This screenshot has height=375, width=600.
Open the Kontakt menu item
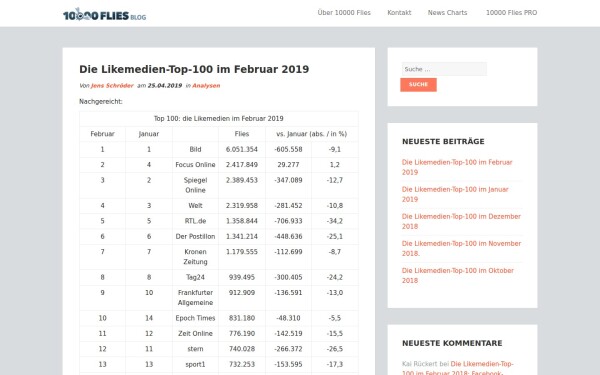pos(399,13)
